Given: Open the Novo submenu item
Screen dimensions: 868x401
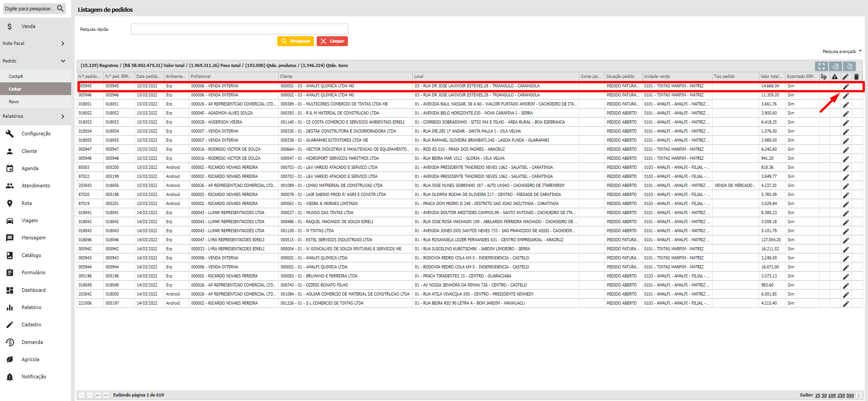Looking at the screenshot, I should point(35,102).
